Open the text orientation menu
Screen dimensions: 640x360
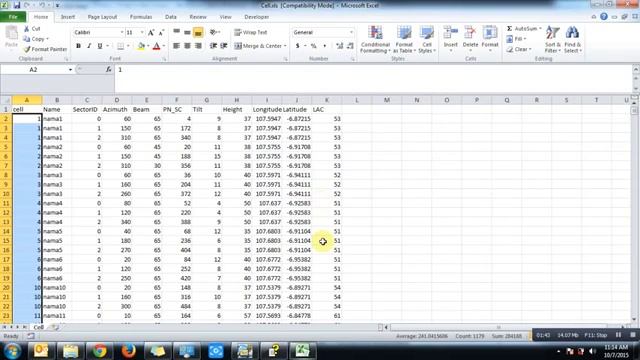click(x=215, y=32)
